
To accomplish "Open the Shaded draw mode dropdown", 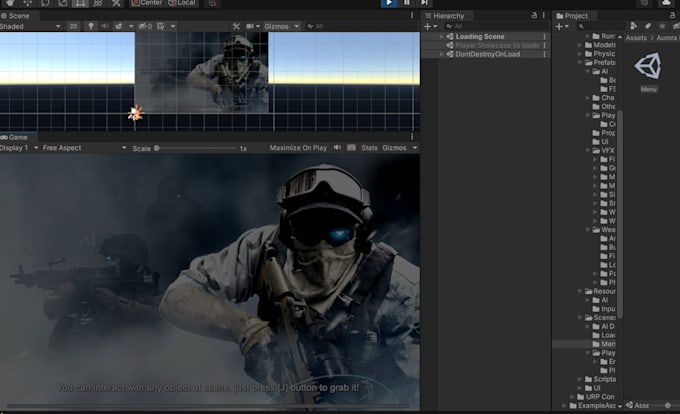I will 30,26.
